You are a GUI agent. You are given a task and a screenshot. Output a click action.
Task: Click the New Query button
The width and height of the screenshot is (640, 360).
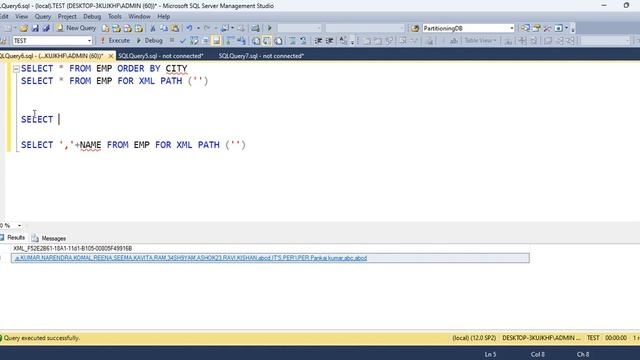pyautogui.click(x=76, y=28)
